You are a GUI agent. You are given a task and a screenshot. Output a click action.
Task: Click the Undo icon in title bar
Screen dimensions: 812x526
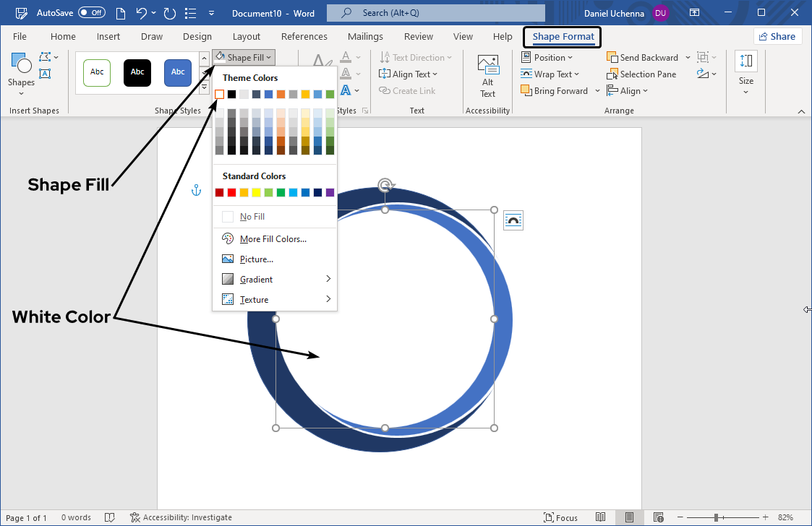pyautogui.click(x=142, y=13)
